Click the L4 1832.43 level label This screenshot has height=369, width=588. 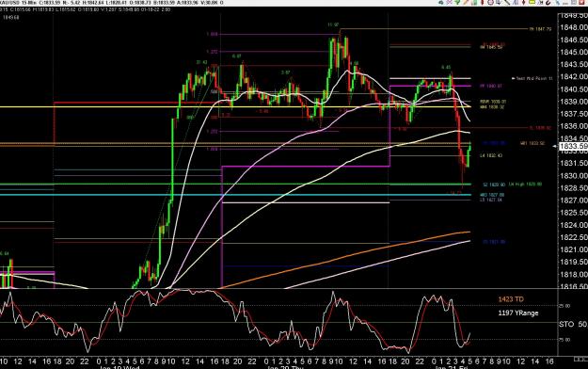point(491,155)
